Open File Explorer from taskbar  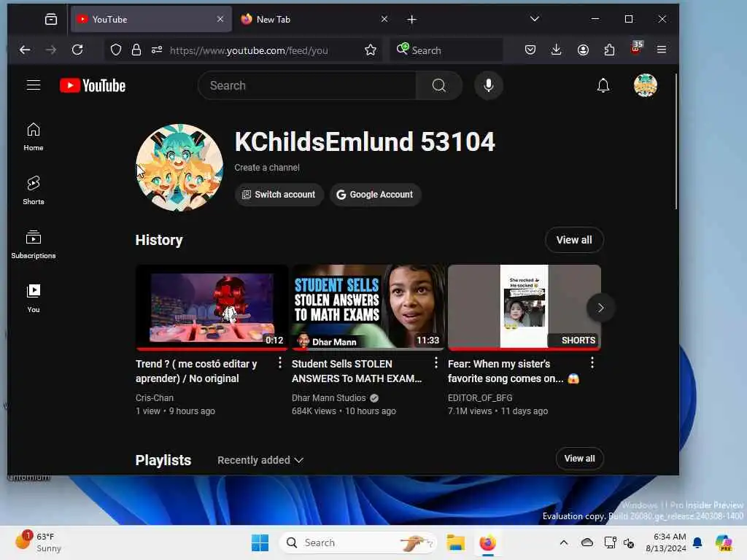(x=455, y=542)
